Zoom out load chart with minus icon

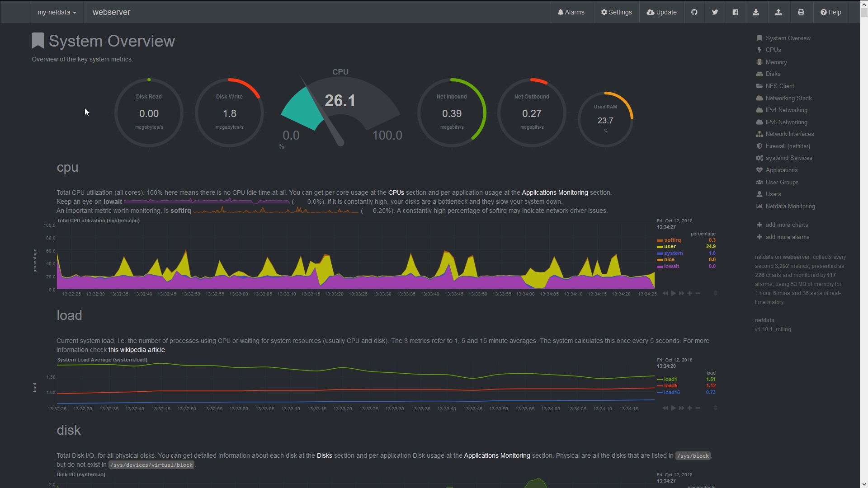pos(698,408)
